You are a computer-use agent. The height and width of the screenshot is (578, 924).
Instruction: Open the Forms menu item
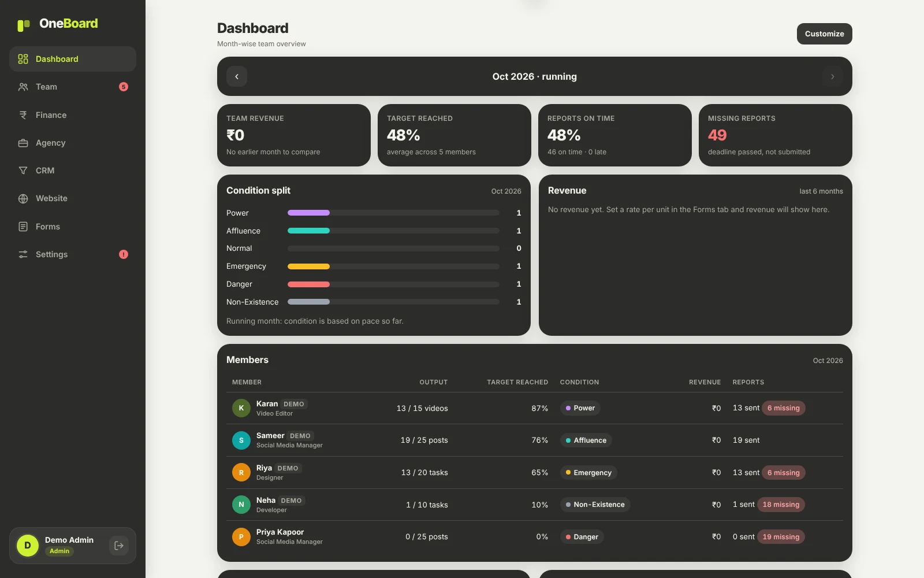pyautogui.click(x=73, y=227)
